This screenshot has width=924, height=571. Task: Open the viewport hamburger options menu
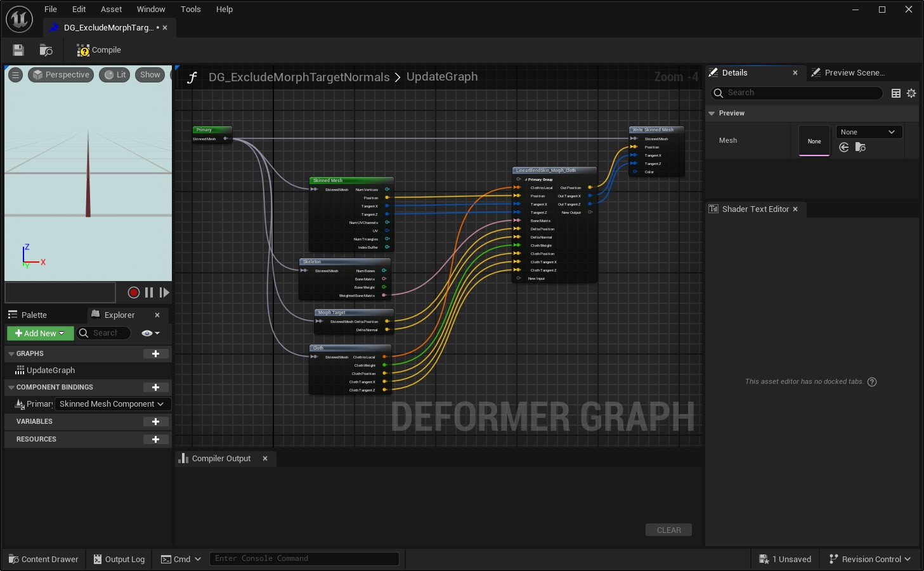[15, 75]
